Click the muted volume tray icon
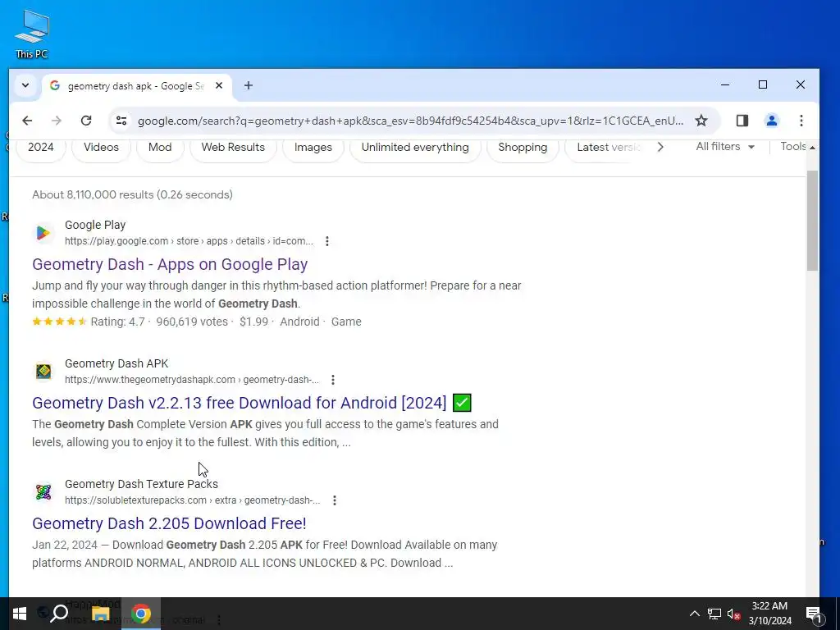The image size is (840, 630). pyautogui.click(x=734, y=614)
